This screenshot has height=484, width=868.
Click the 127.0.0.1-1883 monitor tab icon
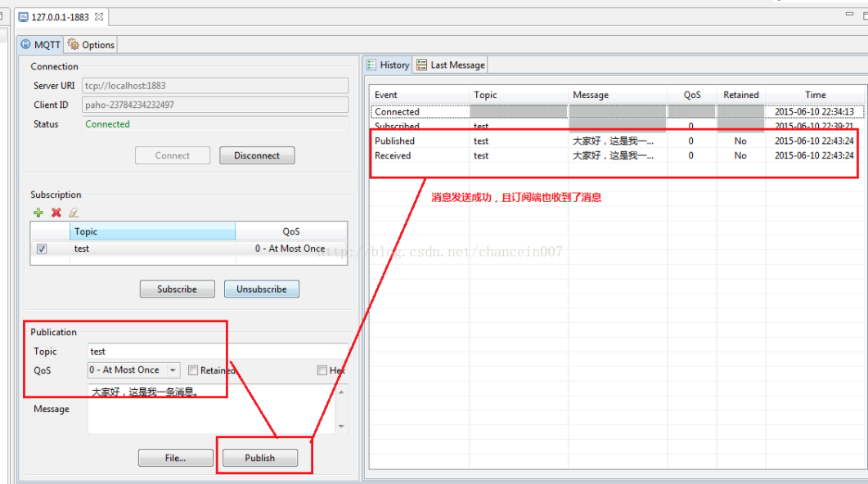pos(23,17)
